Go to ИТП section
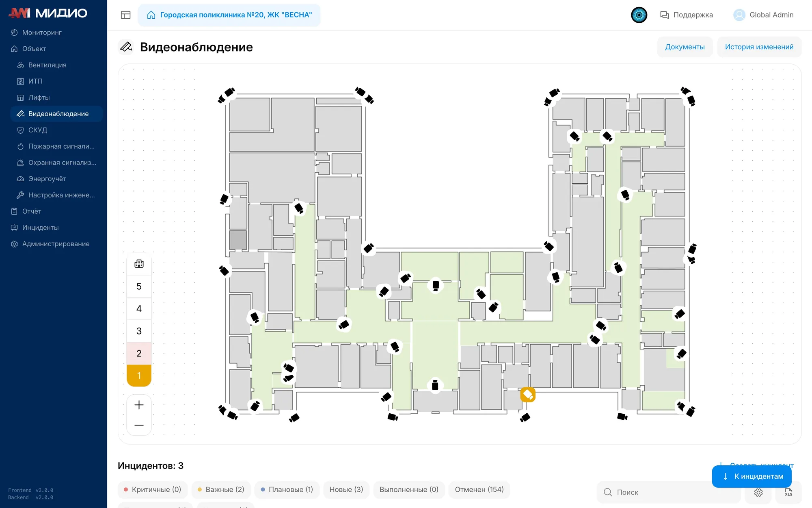The width and height of the screenshot is (812, 508). pos(35,81)
